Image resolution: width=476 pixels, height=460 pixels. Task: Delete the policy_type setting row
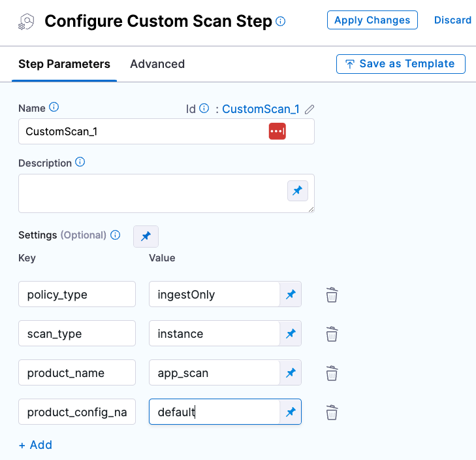click(332, 295)
